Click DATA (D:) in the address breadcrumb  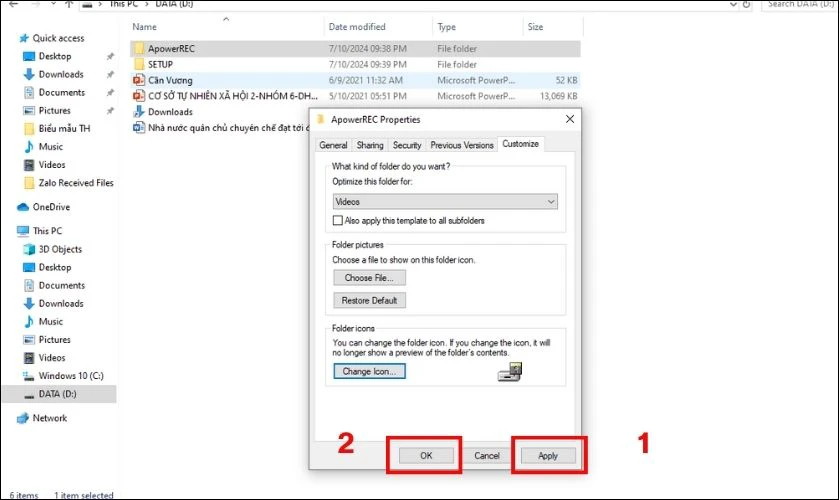coord(174,4)
